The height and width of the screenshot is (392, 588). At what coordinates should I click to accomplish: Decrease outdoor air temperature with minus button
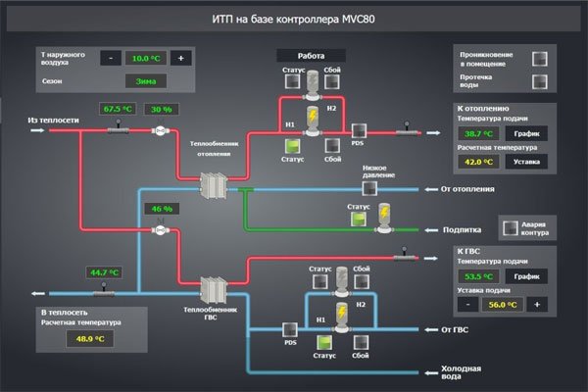pos(111,58)
